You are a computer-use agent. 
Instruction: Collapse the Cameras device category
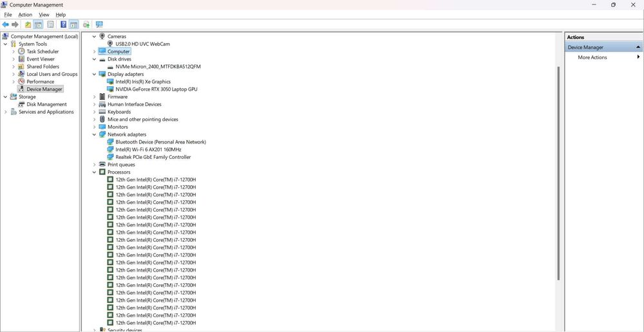click(x=94, y=37)
